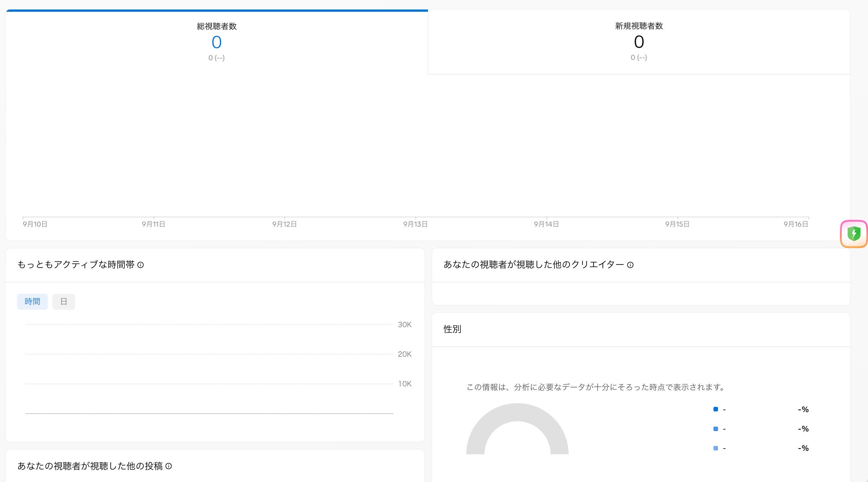The image size is (868, 482).
Task: Click the 9月14日 axis label
Action: point(546,224)
